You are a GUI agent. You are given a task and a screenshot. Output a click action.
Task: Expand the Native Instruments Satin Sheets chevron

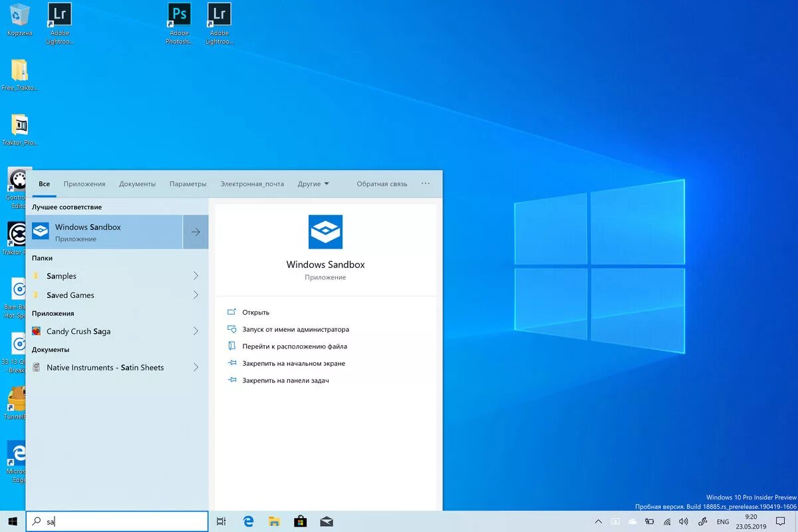(196, 367)
